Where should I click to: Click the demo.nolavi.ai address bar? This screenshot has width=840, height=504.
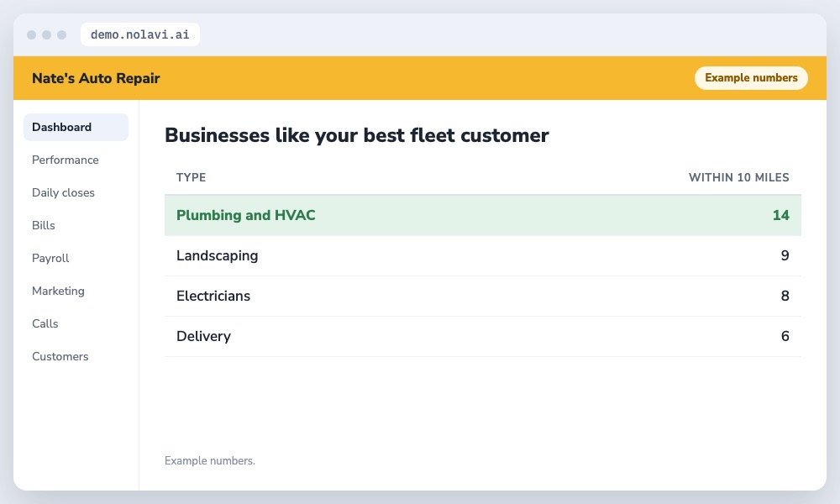[139, 34]
